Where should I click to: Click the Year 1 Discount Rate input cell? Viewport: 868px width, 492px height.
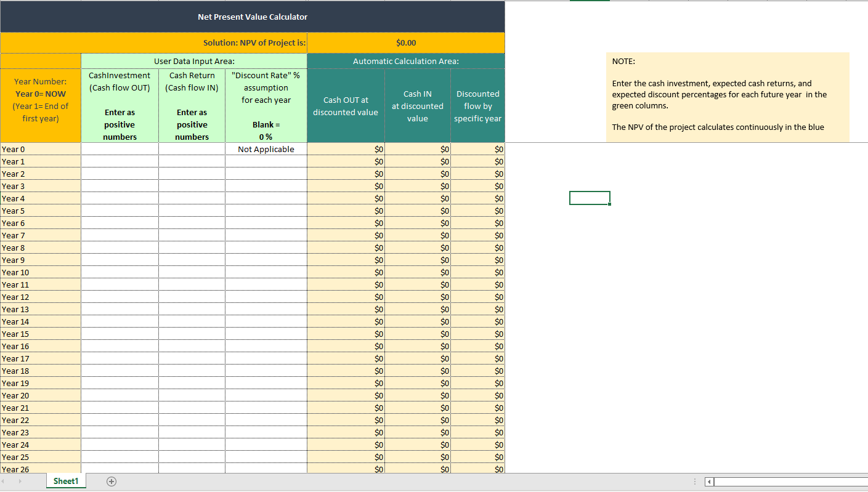pos(266,161)
